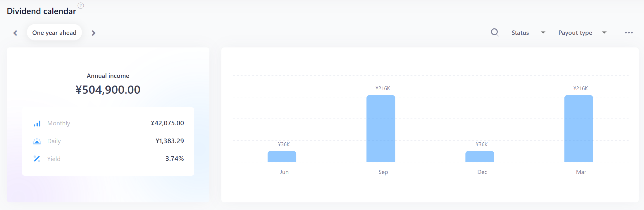Go to previous period with left chevron
Image resolution: width=644 pixels, height=210 pixels.
(15, 33)
